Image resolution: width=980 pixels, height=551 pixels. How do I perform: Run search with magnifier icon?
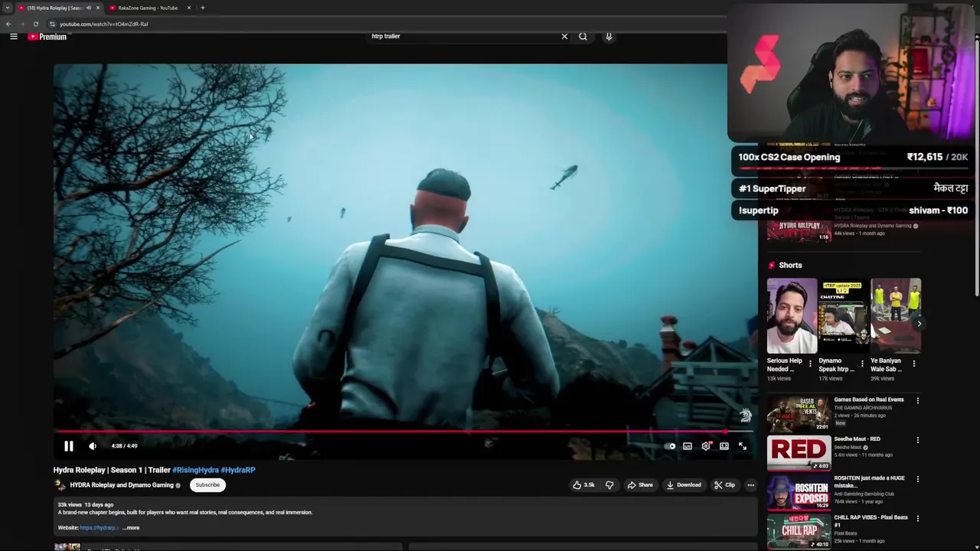coord(583,36)
